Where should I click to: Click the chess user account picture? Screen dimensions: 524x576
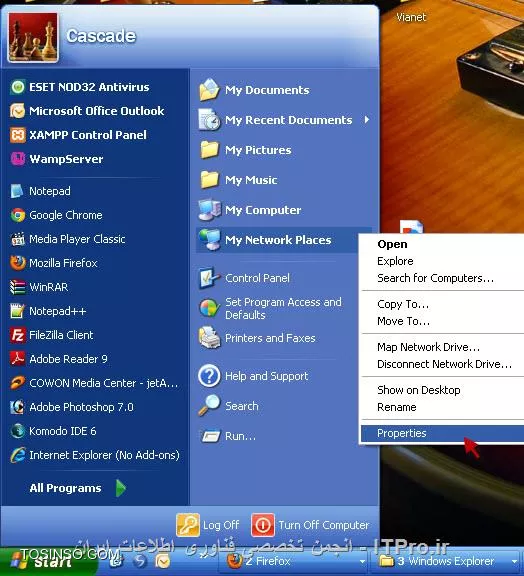(33, 37)
